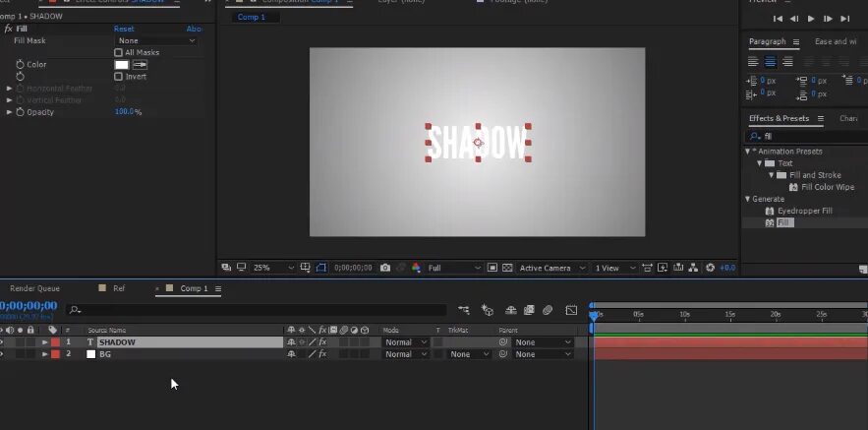Toggle effects switch on BG layer
The width and height of the screenshot is (868, 430).
pyautogui.click(x=322, y=354)
